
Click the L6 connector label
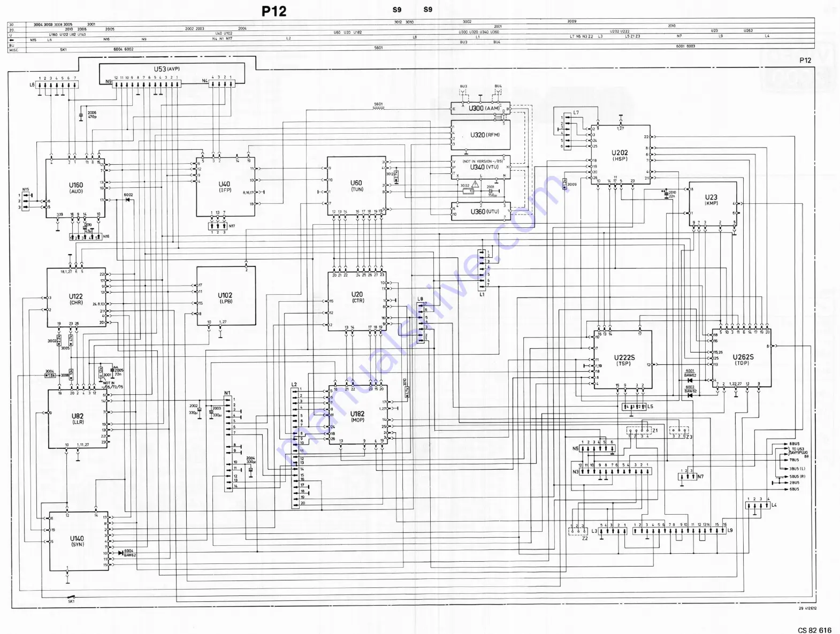pos(32,85)
